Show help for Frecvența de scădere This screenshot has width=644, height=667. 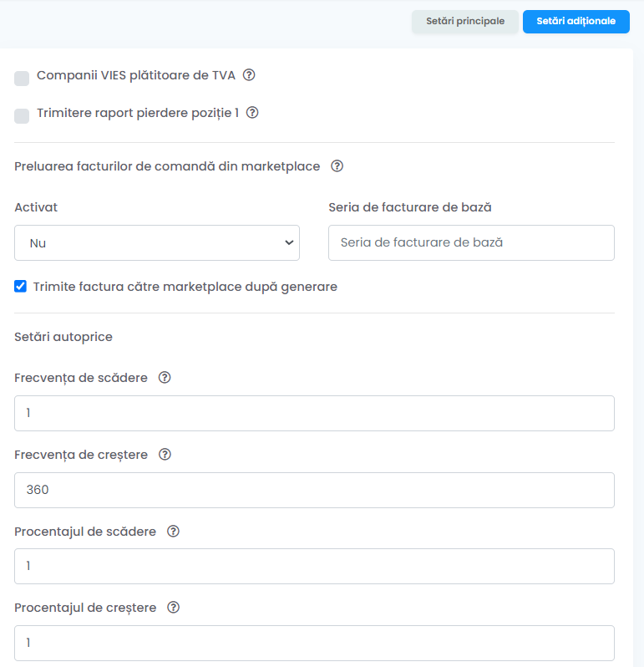tap(165, 378)
